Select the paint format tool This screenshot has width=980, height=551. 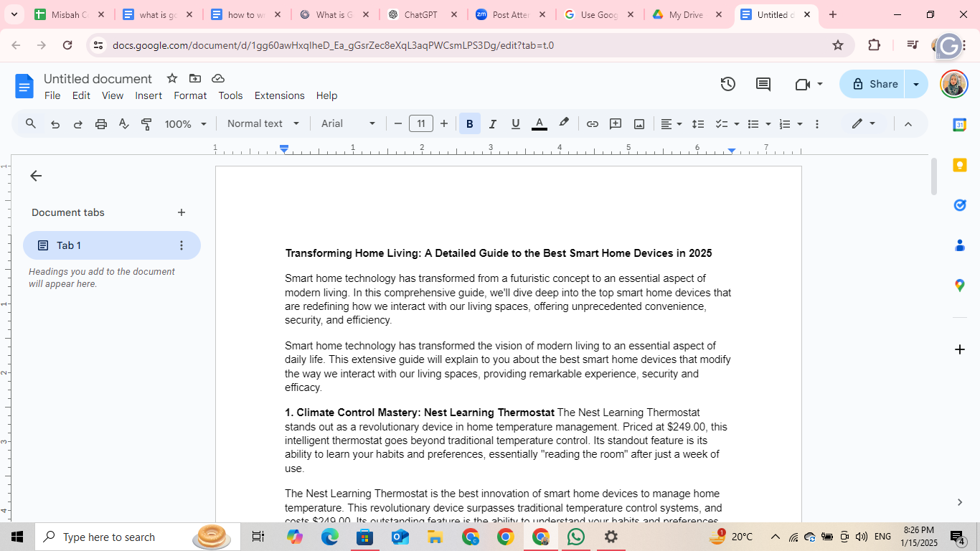147,124
